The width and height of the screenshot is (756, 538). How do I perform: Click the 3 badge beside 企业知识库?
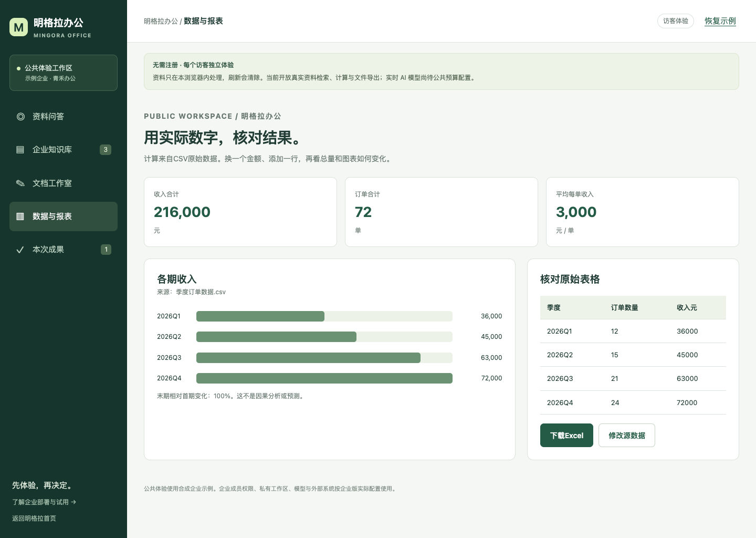[x=106, y=150]
